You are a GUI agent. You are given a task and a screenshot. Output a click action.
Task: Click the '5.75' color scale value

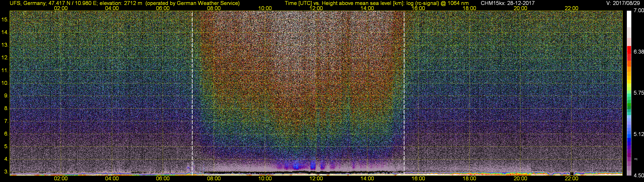coord(639,93)
